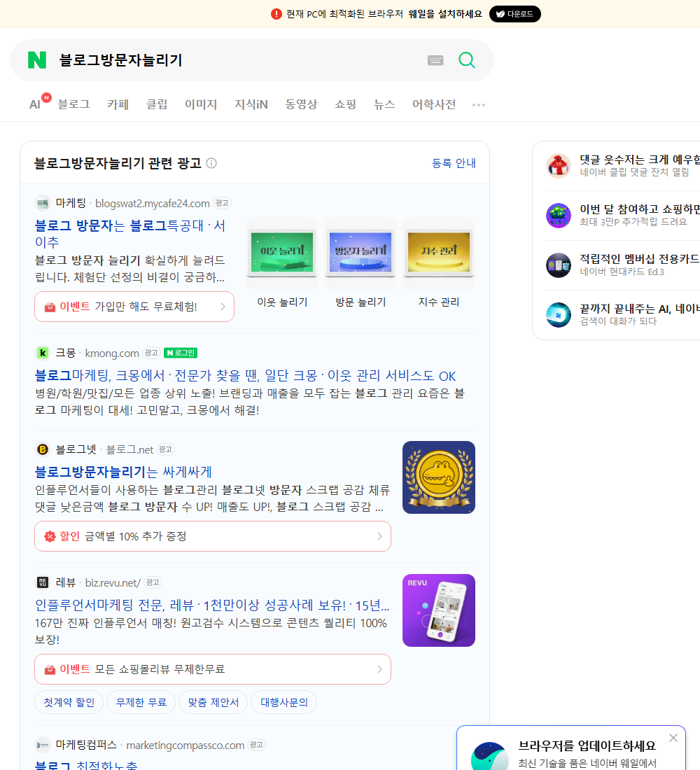Open the 이웃 늘리기 green thumbnail
Screen dimensions: 700x770
282,253
